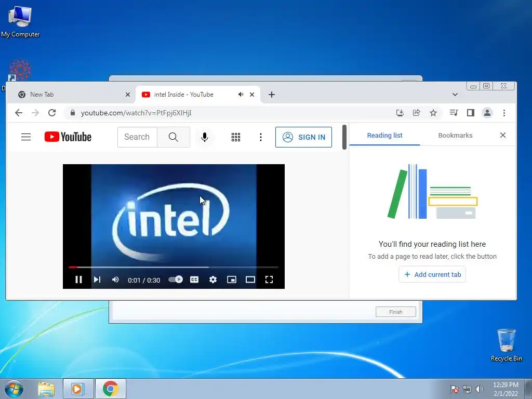Enable miniplayer mode

click(232, 280)
